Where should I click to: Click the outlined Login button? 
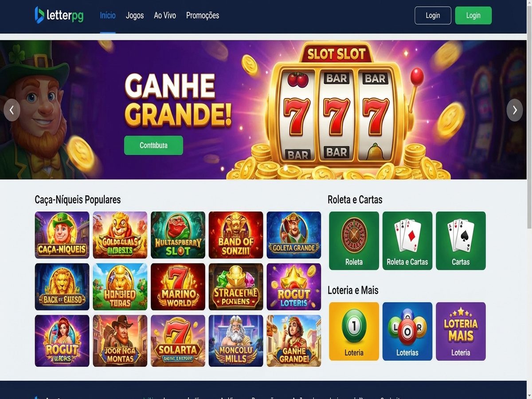pyautogui.click(x=433, y=16)
